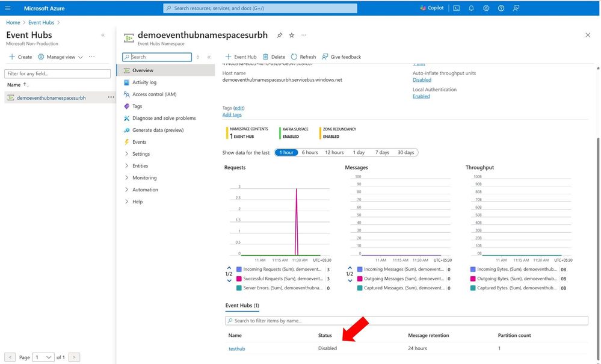Screen dimensions: 601x364
Task: Collapse the Event Hubs list panel
Action: [x=103, y=35]
